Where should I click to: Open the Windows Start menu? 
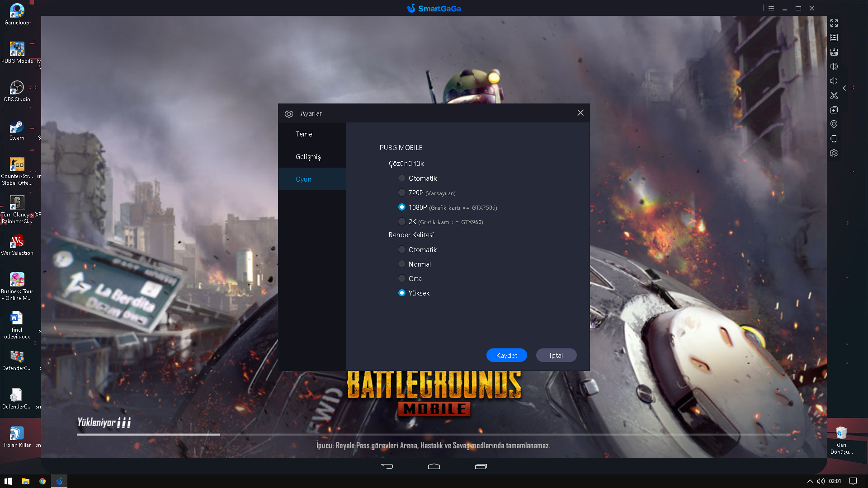click(x=8, y=481)
